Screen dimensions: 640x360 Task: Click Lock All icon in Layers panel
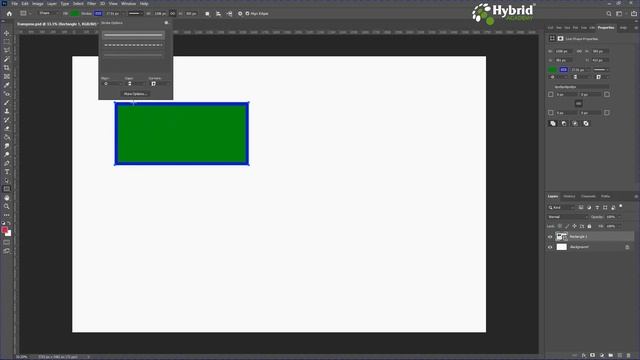(x=589, y=226)
